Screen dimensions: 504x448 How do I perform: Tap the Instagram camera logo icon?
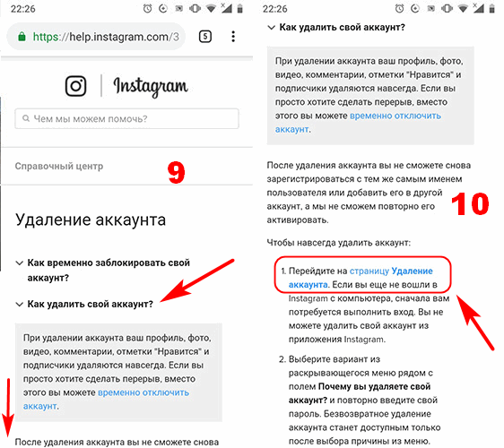coord(76,86)
